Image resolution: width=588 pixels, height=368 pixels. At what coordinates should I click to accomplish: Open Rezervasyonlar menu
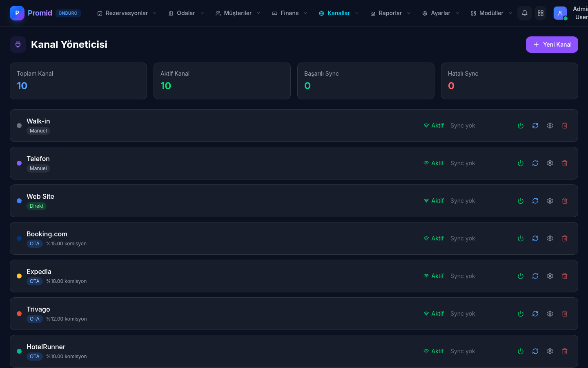(127, 13)
